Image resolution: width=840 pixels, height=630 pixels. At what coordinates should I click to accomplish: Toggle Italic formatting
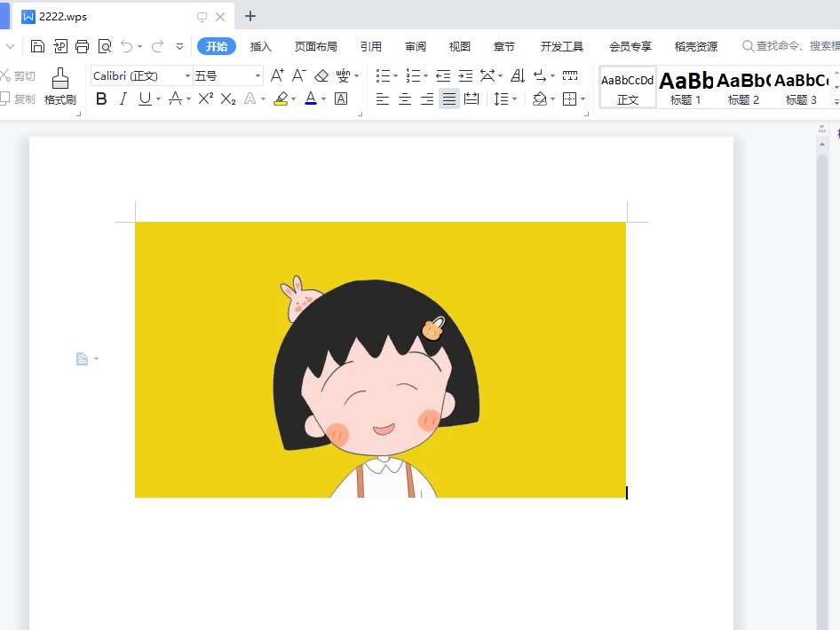pyautogui.click(x=123, y=98)
